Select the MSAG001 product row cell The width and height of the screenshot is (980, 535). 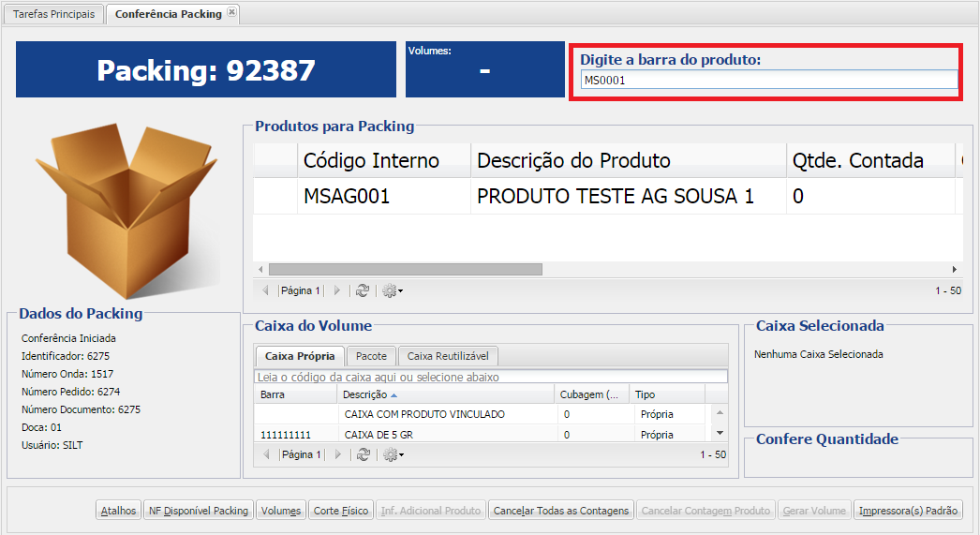click(384, 196)
